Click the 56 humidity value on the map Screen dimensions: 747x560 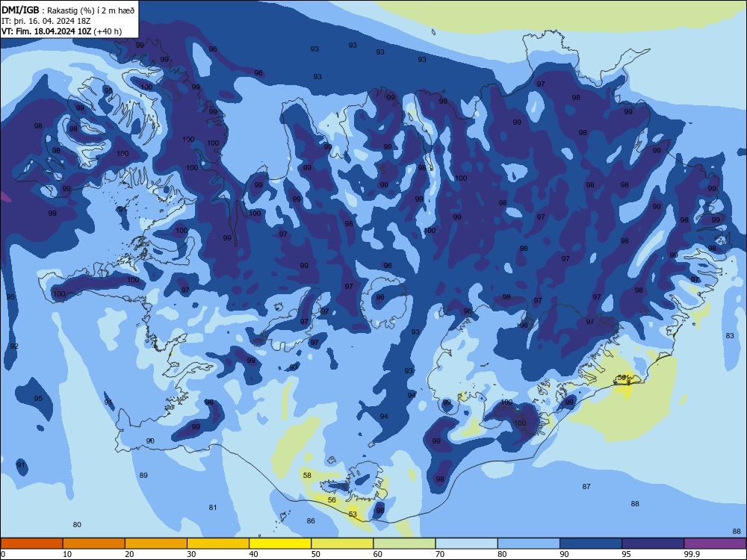(x=332, y=500)
